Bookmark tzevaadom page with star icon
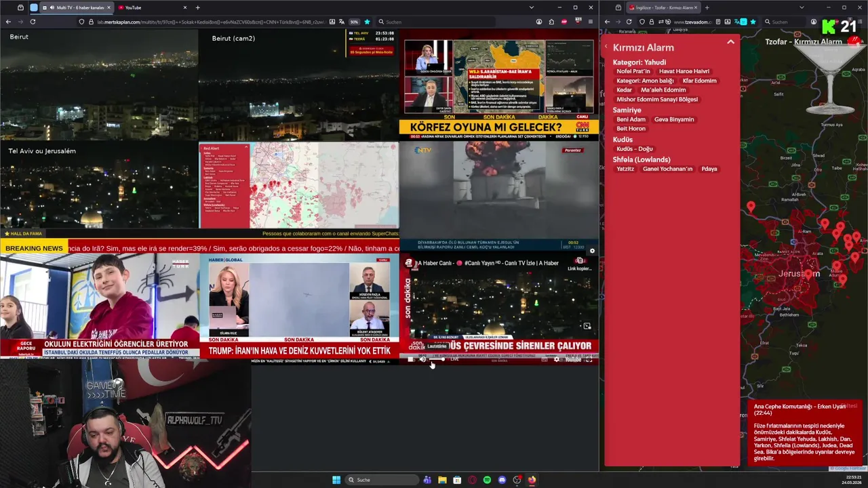 point(753,22)
